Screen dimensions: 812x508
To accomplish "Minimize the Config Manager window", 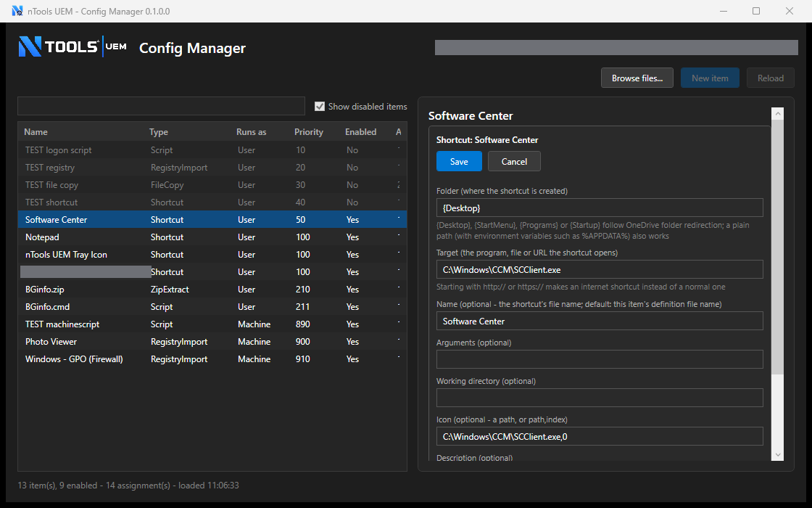I will coord(724,11).
